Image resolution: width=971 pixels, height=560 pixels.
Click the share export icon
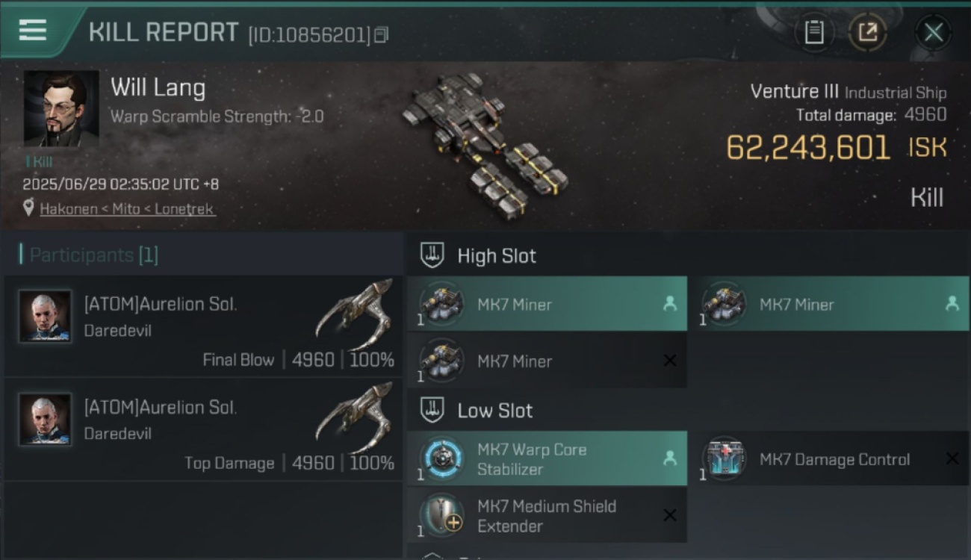click(868, 32)
